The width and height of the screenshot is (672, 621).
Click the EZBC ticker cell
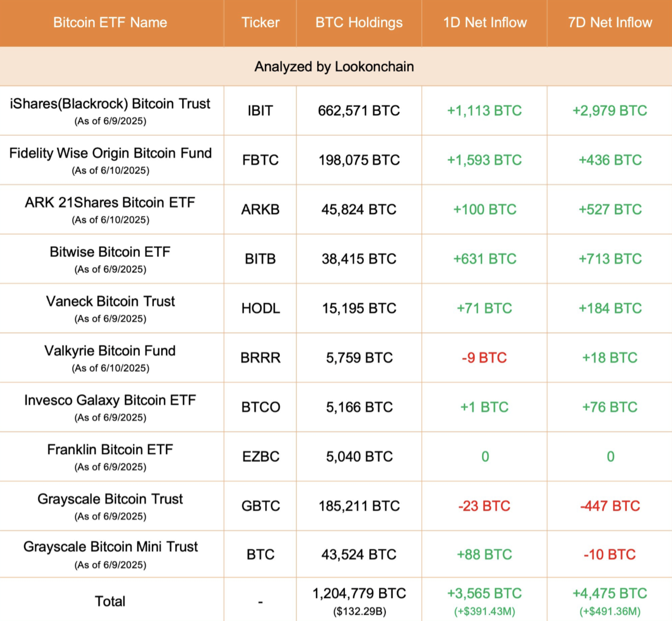(x=260, y=457)
